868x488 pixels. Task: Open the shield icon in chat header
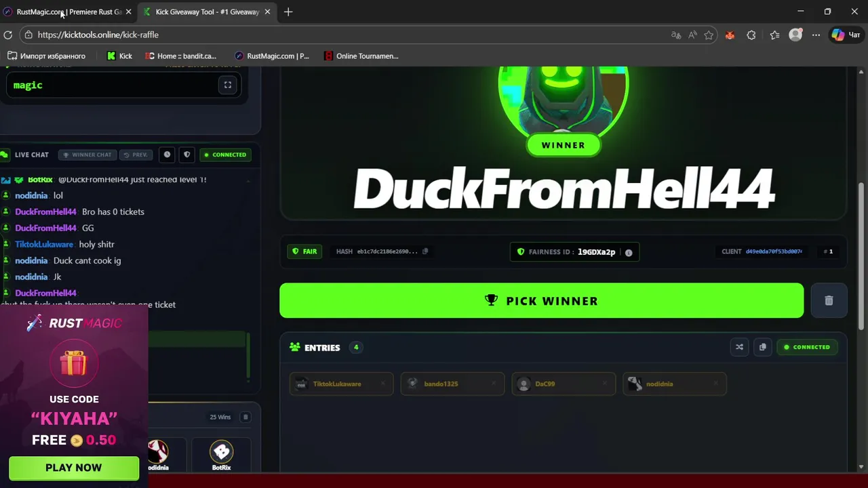(x=187, y=155)
